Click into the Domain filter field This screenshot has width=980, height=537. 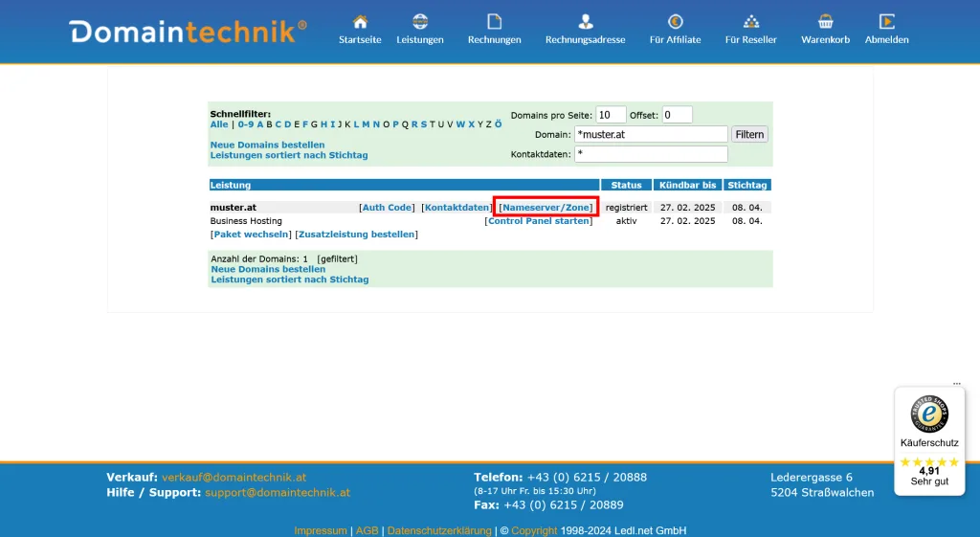[x=651, y=135]
